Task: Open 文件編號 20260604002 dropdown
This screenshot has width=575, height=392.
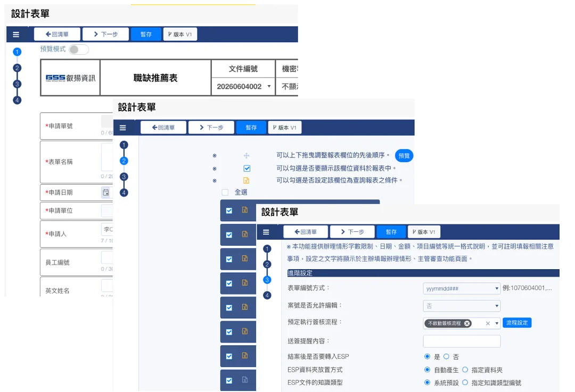Action: tap(243, 87)
